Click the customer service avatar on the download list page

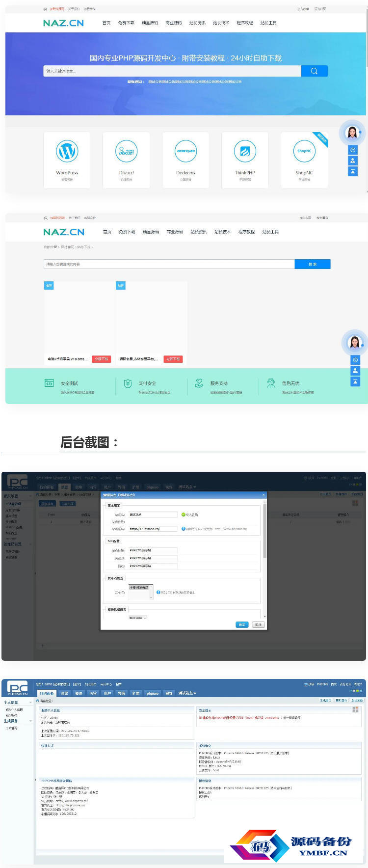click(354, 342)
